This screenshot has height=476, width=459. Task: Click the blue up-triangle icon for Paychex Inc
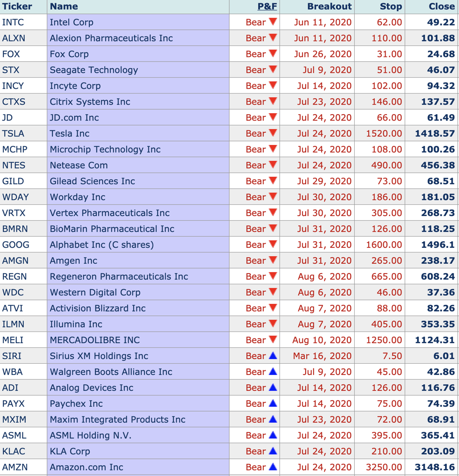click(273, 403)
